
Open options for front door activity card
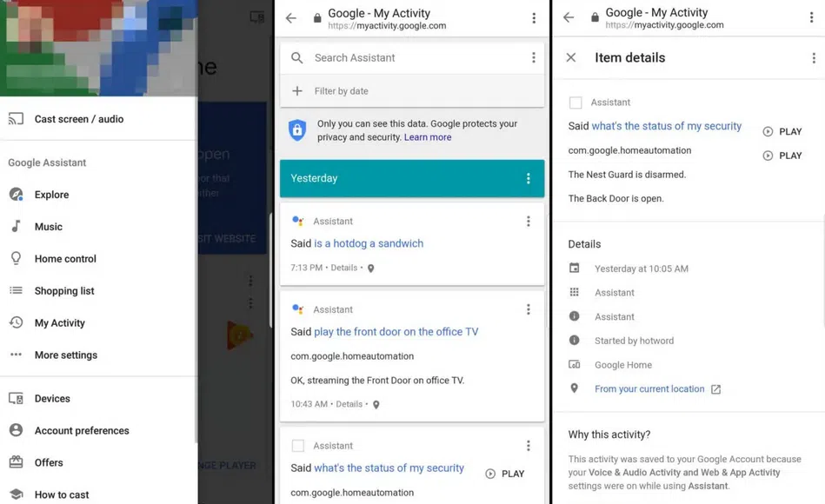pos(529,309)
